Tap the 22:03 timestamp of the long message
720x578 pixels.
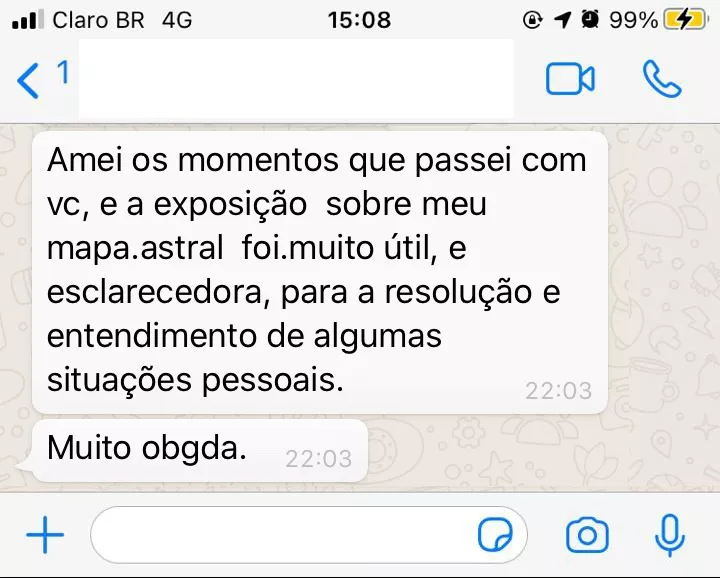[558, 391]
